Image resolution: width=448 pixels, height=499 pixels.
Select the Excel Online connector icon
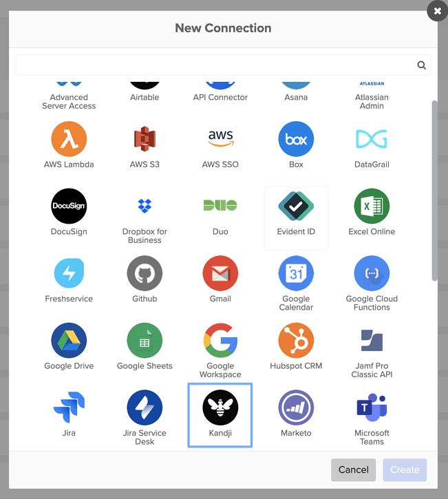click(372, 206)
